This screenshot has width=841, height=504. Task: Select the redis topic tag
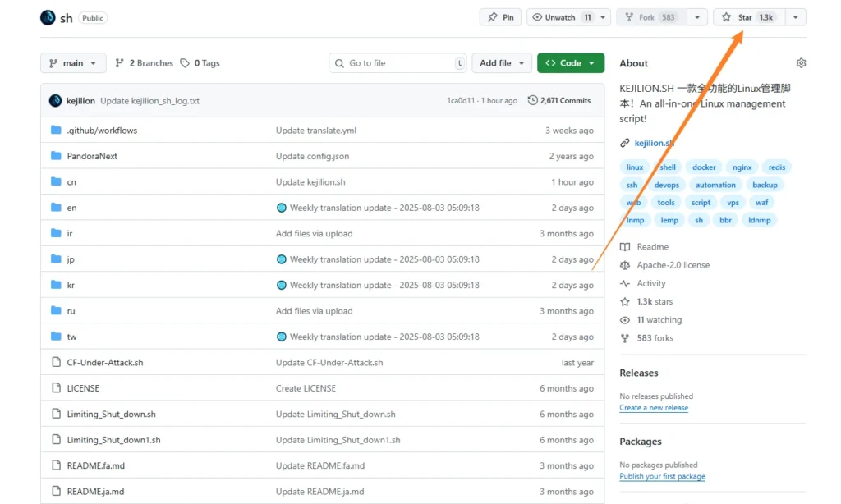click(777, 167)
